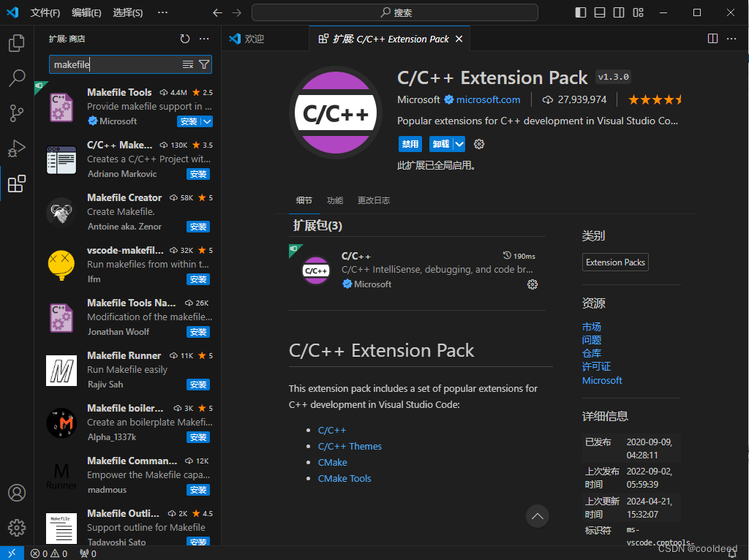Open extensions panel more actions menu
Image resolution: width=749 pixels, height=560 pixels.
point(204,39)
